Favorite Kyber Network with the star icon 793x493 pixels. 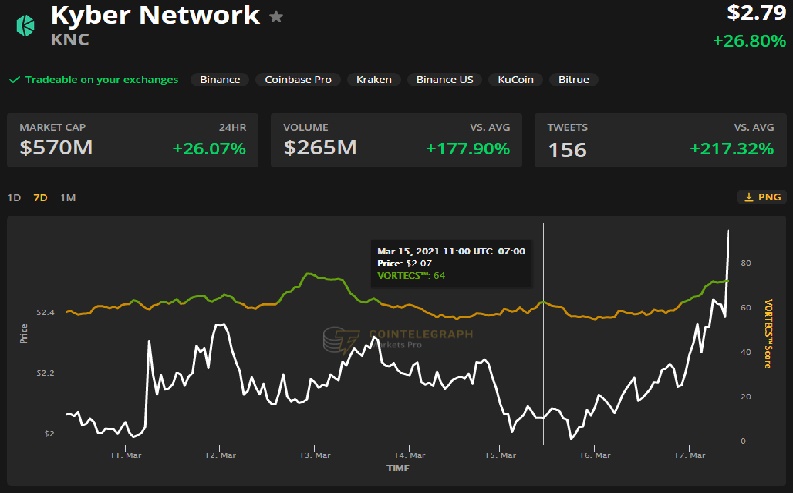[277, 17]
